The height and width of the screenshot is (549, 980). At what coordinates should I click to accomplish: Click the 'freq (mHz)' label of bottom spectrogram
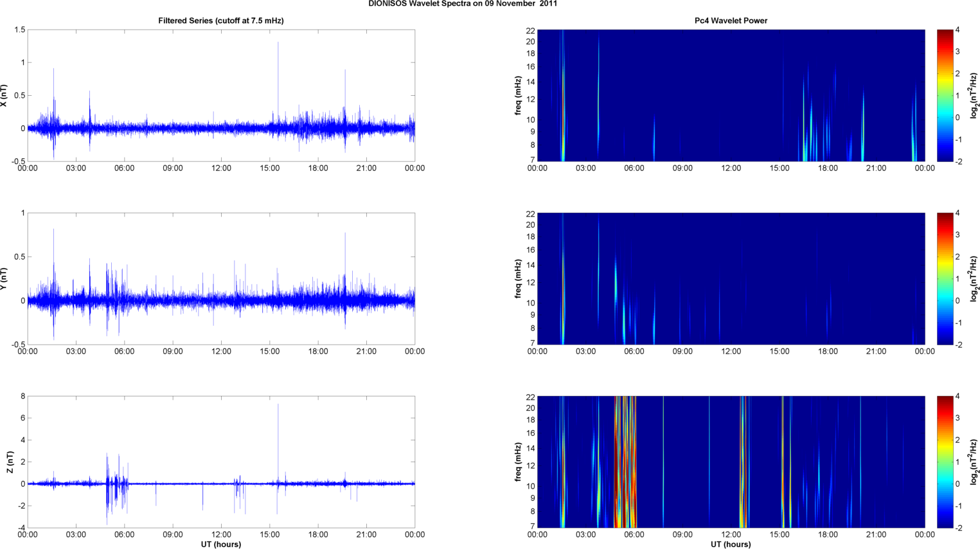click(518, 462)
